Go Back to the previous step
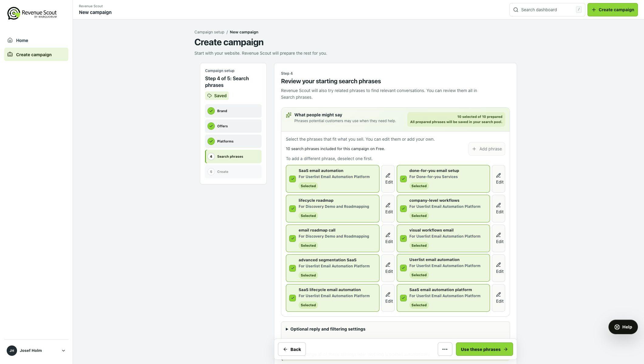 coord(292,349)
